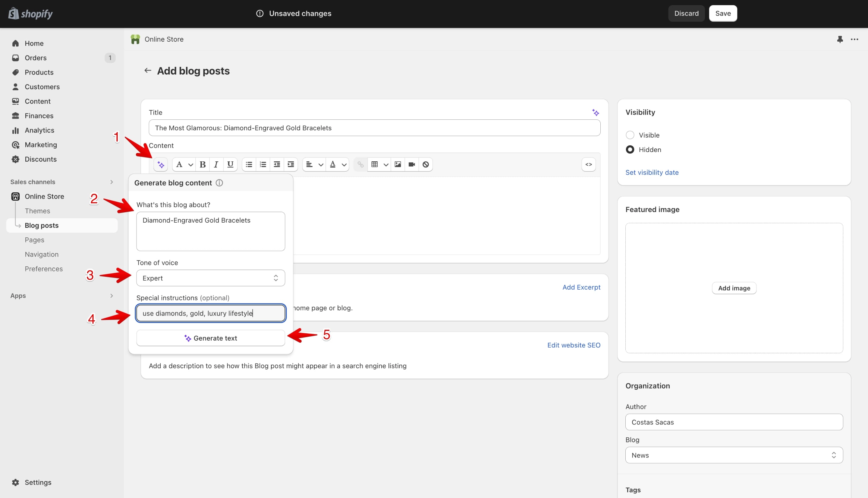Click the Add image button
The height and width of the screenshot is (498, 868).
pos(734,288)
